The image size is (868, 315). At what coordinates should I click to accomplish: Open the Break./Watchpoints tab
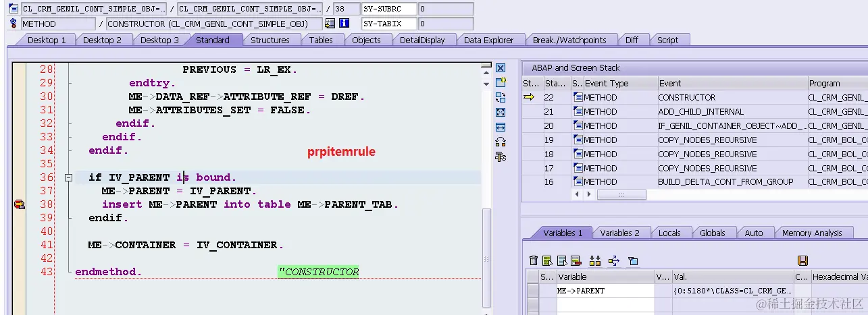pyautogui.click(x=569, y=40)
